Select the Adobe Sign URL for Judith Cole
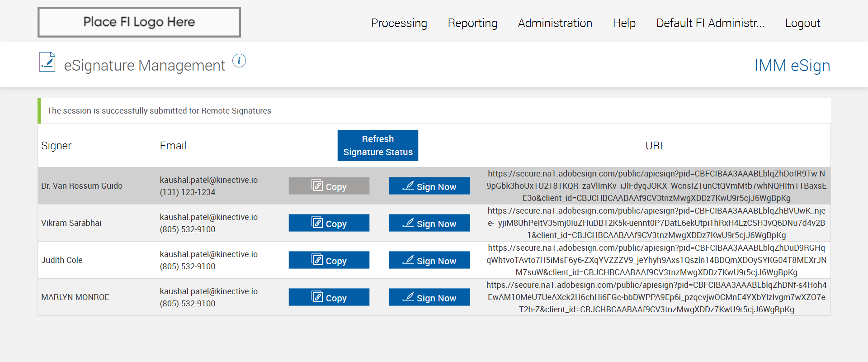Viewport: 868px width, 362px height. click(x=656, y=260)
